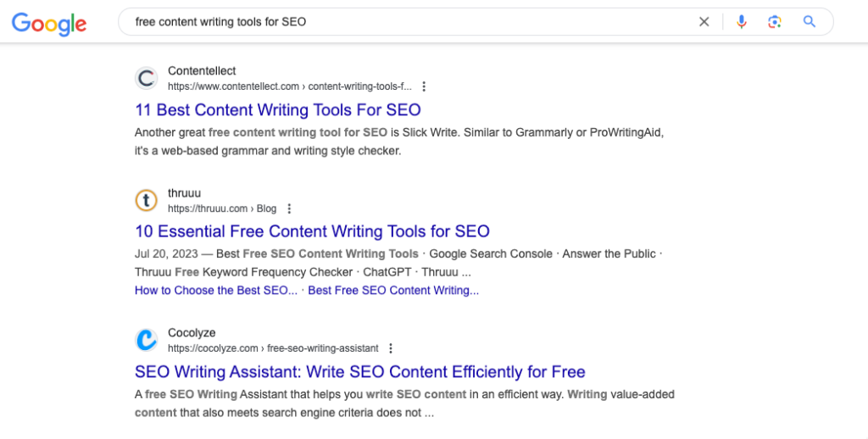Image resolution: width=868 pixels, height=439 pixels.
Task: Click the magnifying glass search button
Action: (x=810, y=21)
